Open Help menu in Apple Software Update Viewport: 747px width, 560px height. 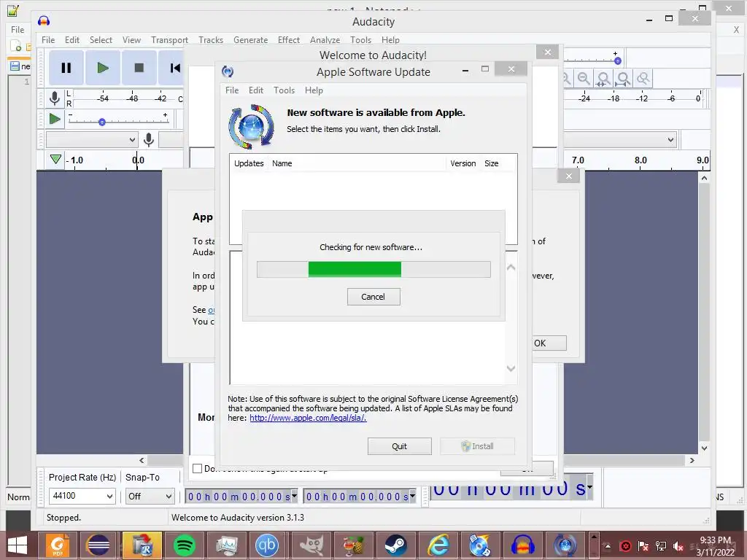pos(314,90)
